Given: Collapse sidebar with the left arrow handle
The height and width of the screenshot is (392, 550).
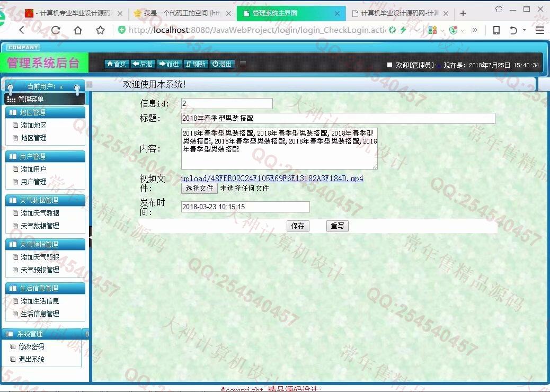Looking at the screenshot, I should coord(91,237).
